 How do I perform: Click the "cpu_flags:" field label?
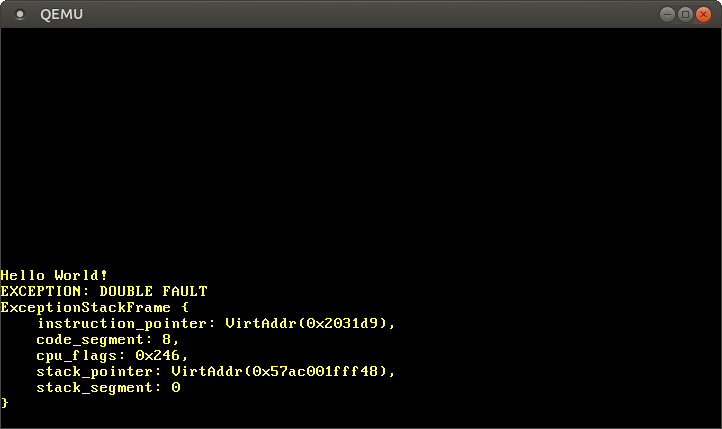click(x=81, y=355)
